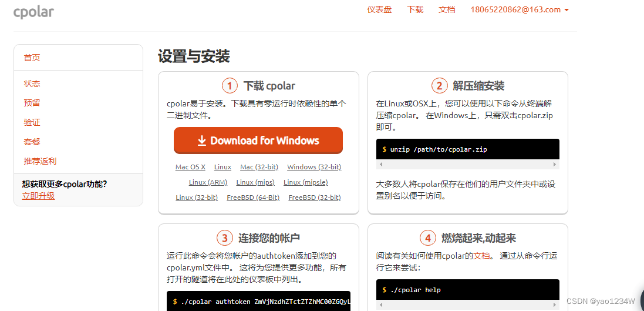Download the FreeBSD (64-Bit) version

(x=253, y=198)
